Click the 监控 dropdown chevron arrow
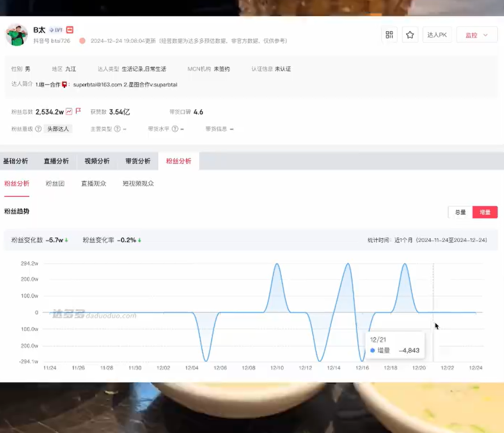504x433 pixels. point(485,35)
